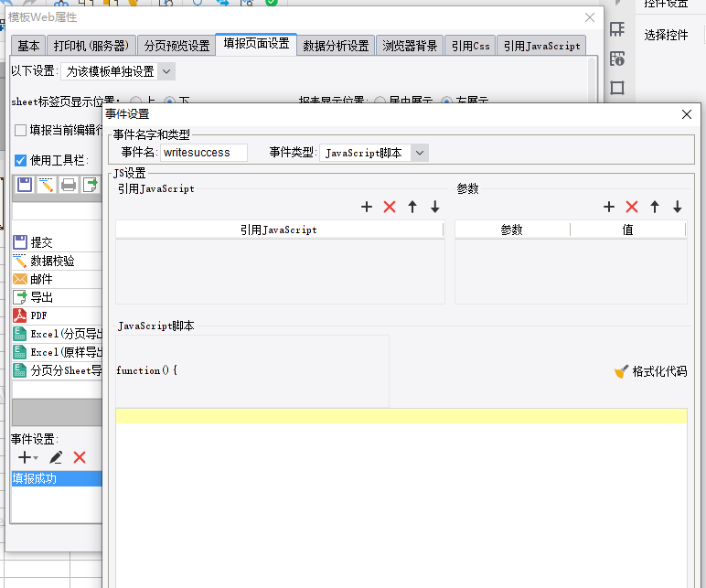The image size is (706, 588).
Task: Click the 格式化代码 format code button
Action: (650, 371)
